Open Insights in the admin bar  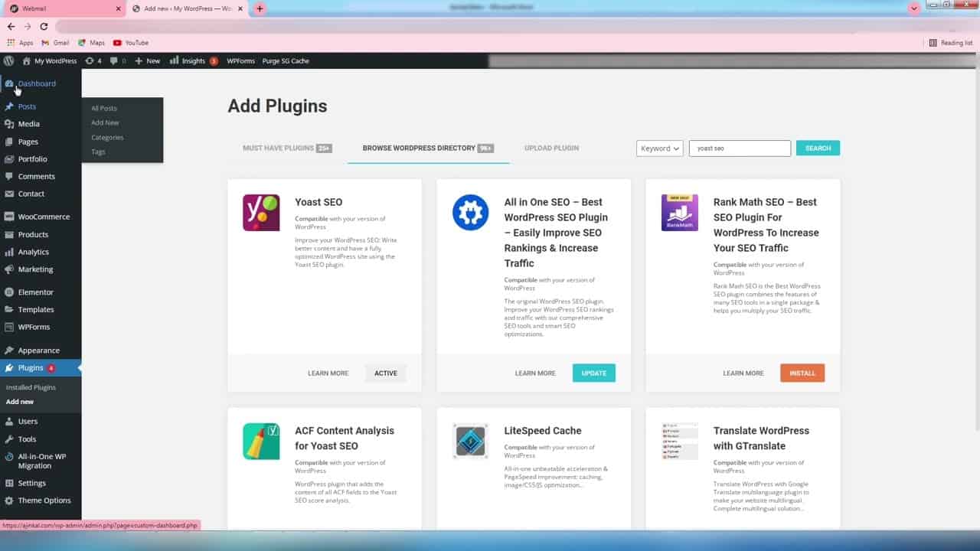tap(194, 60)
